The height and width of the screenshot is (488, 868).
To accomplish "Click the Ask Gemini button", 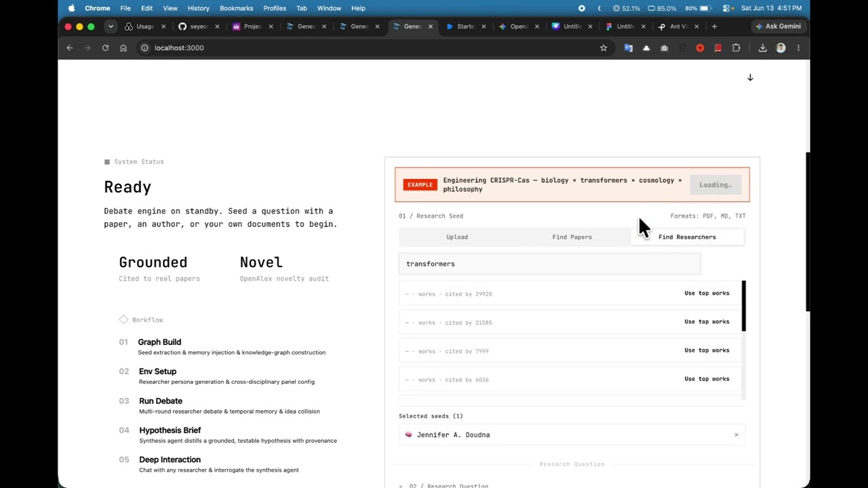I will coord(778,26).
